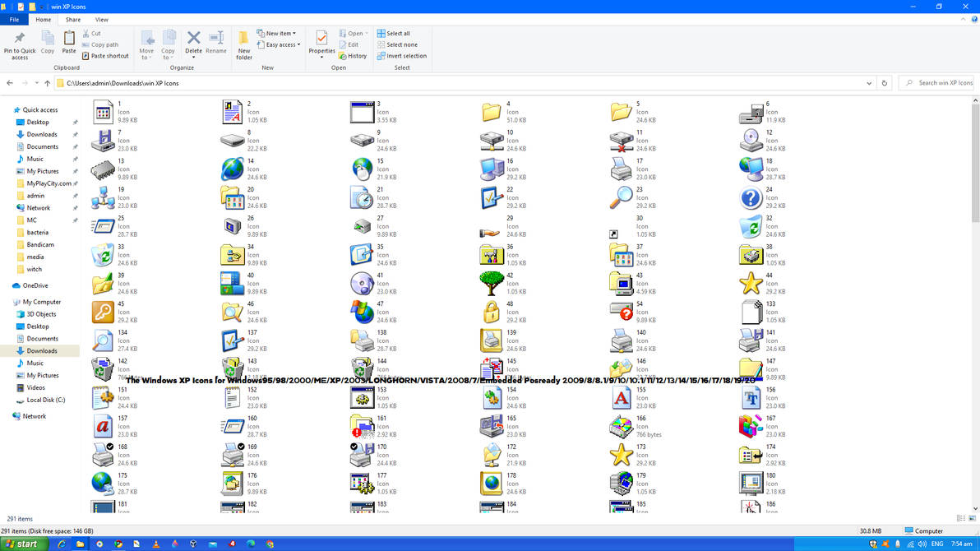
Task: Open the File menu
Action: coord(15,19)
